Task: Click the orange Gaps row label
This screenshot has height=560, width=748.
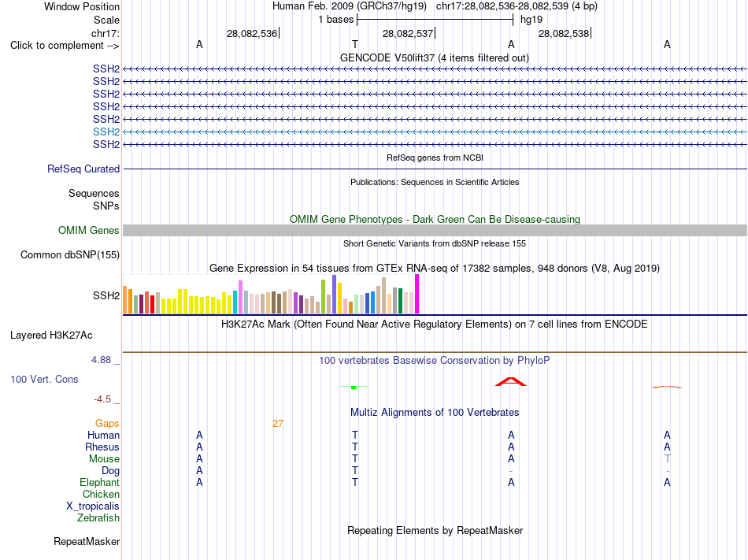Action: coord(107,424)
